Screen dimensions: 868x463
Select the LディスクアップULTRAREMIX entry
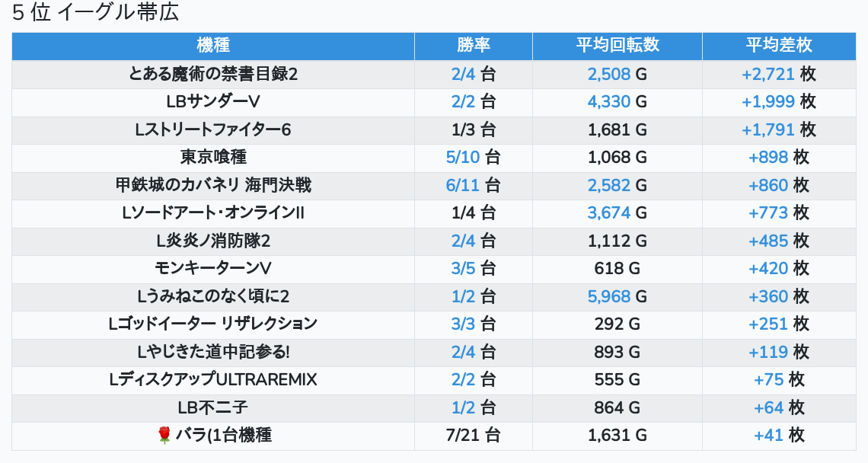click(213, 380)
